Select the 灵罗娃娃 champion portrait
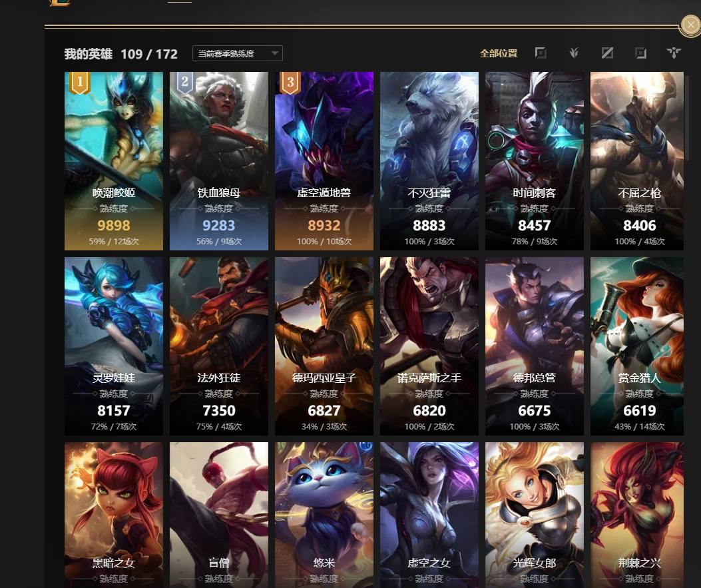This screenshot has height=588, width=701. [x=114, y=346]
